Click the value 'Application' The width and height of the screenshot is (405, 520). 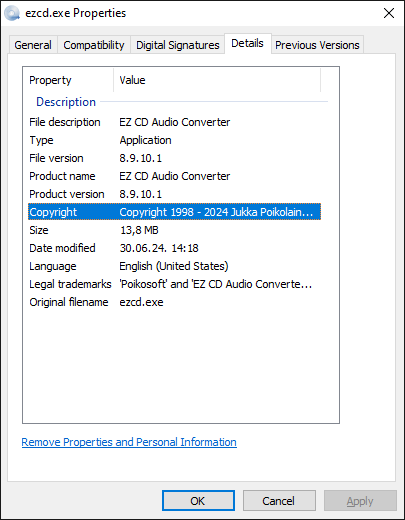[145, 140]
